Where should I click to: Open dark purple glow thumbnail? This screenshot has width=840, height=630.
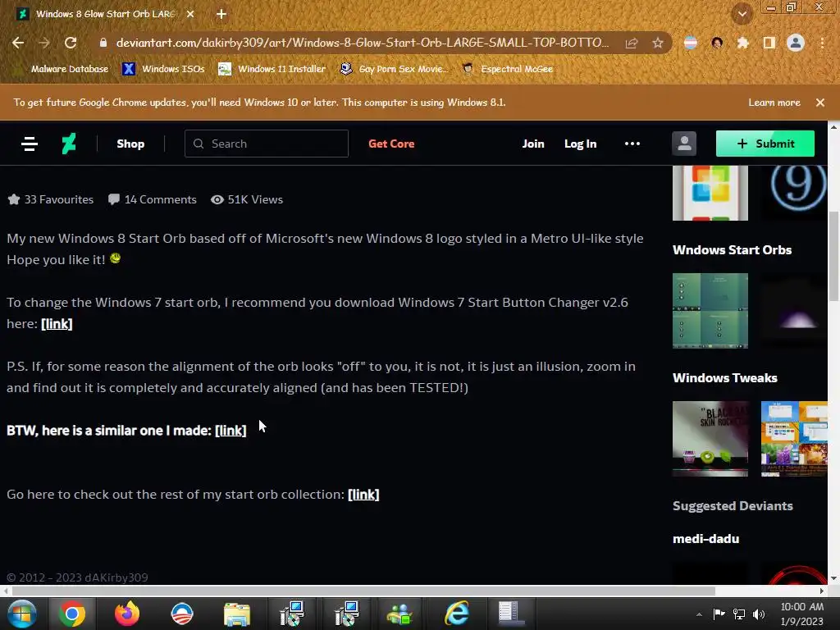click(x=794, y=311)
